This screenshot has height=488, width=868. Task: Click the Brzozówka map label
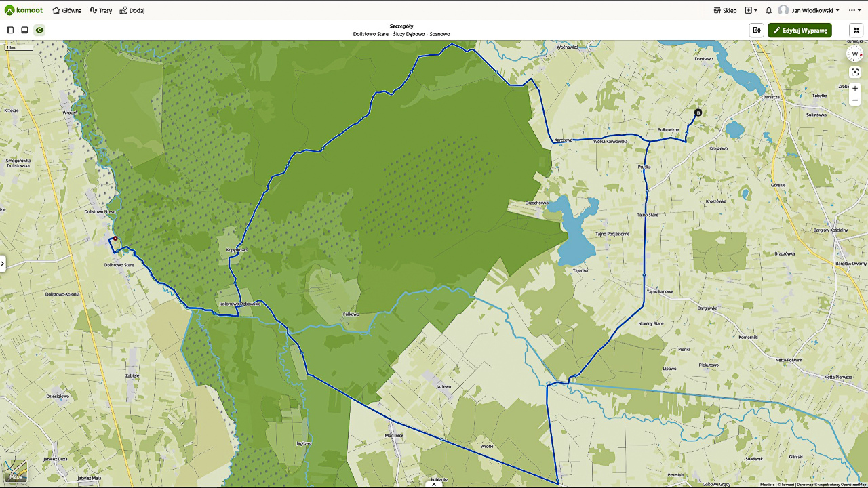(x=784, y=253)
